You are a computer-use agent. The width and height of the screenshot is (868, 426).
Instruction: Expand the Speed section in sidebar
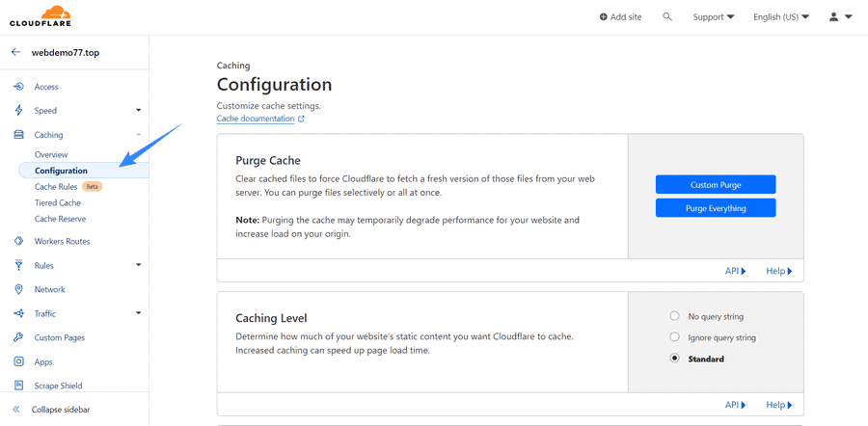click(76, 111)
